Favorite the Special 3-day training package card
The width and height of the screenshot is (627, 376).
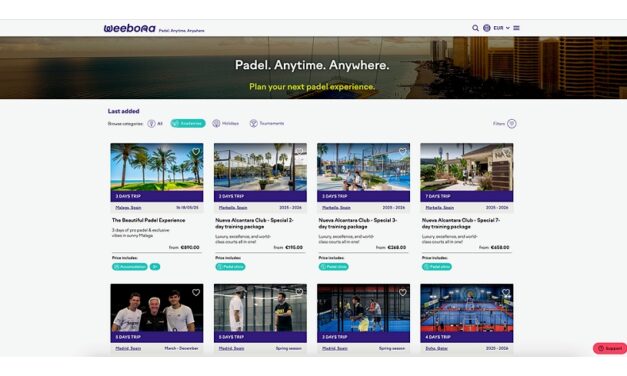(402, 152)
